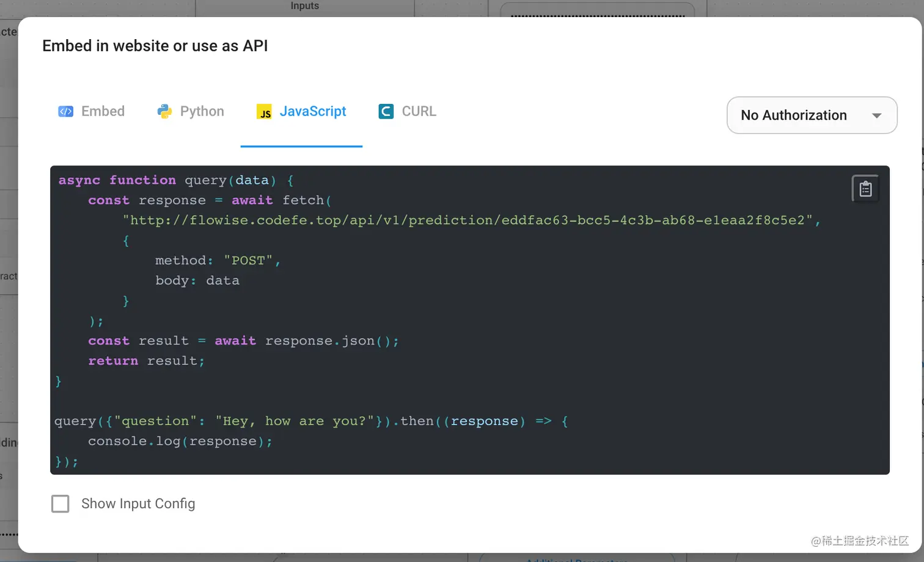Viewport: 924px width, 562px height.
Task: Expand the authorization dropdown arrow
Action: tap(876, 115)
